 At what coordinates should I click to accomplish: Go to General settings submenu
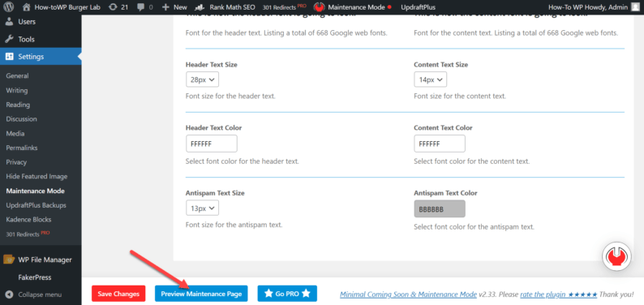pyautogui.click(x=17, y=76)
